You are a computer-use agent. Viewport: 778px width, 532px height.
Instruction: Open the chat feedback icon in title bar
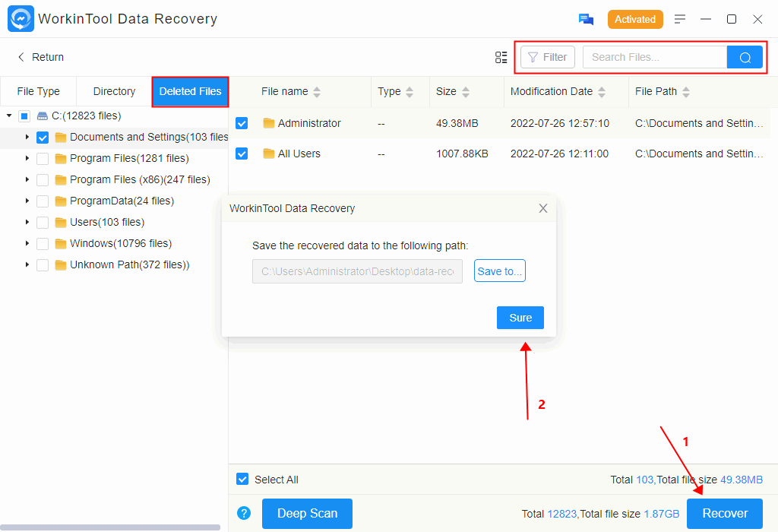[x=586, y=19]
